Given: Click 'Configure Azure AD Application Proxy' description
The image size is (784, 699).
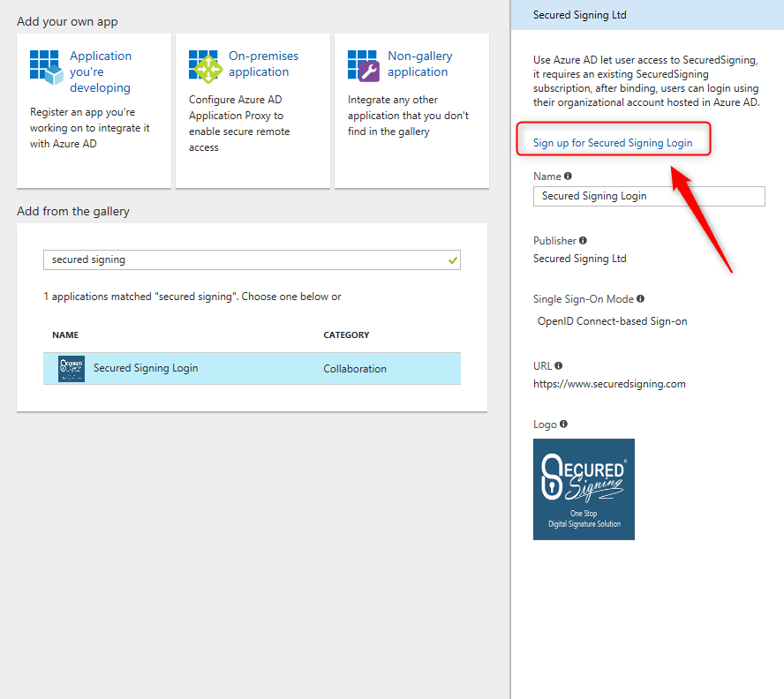Looking at the screenshot, I should click(239, 124).
